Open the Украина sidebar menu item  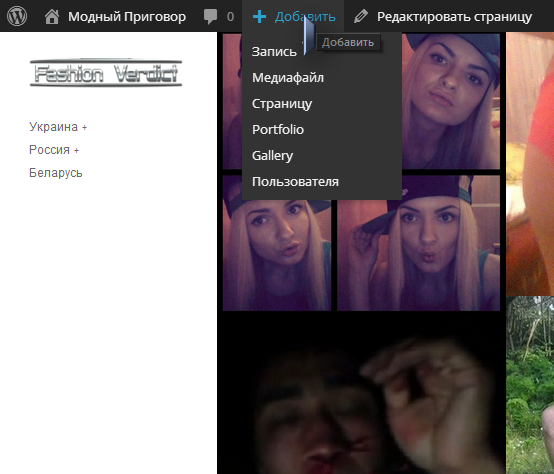click(x=53, y=126)
